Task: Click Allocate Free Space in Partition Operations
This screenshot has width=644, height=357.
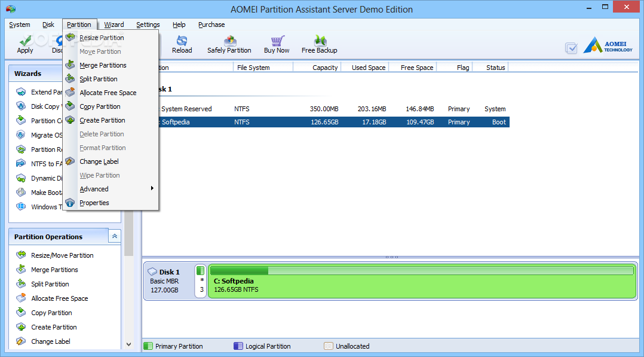Action: 60,298
